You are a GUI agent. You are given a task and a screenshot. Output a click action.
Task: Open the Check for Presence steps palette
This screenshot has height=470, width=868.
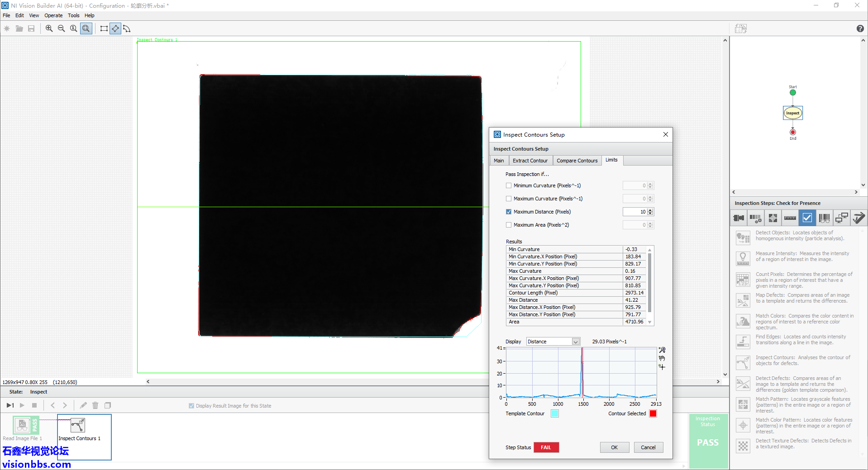807,218
